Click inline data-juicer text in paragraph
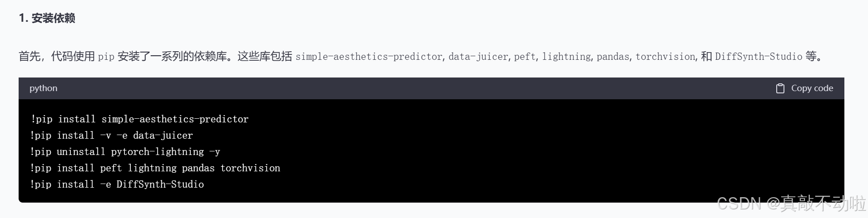The width and height of the screenshot is (868, 218). (478, 57)
